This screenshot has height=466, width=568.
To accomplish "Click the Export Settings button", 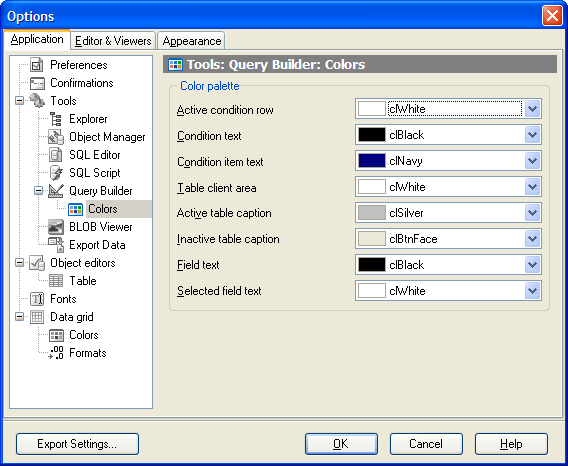I will [x=77, y=444].
